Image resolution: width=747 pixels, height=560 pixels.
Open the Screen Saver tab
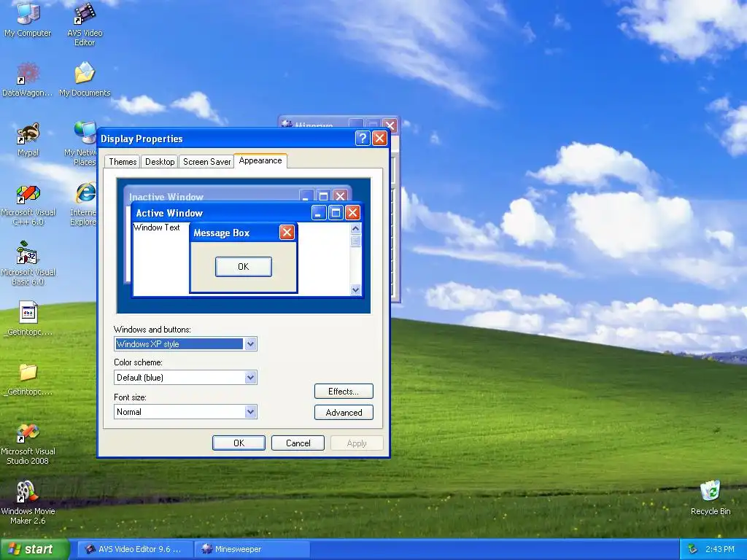pyautogui.click(x=206, y=162)
